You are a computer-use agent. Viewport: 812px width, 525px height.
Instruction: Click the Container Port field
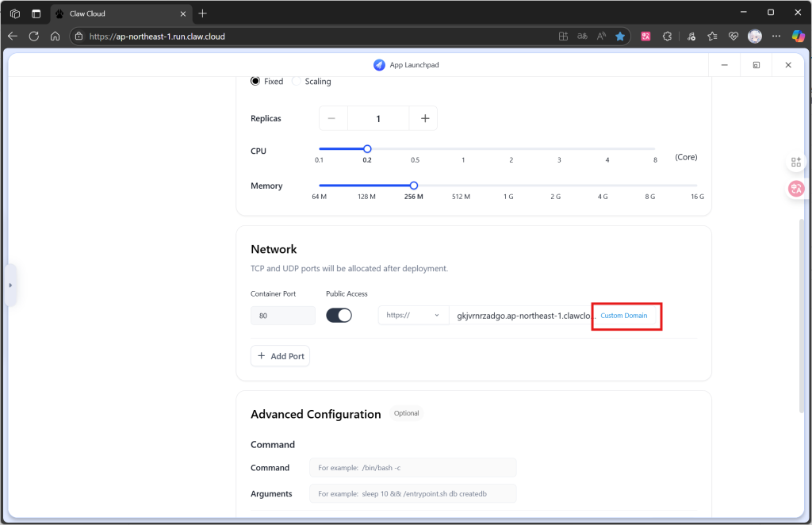[x=283, y=316]
